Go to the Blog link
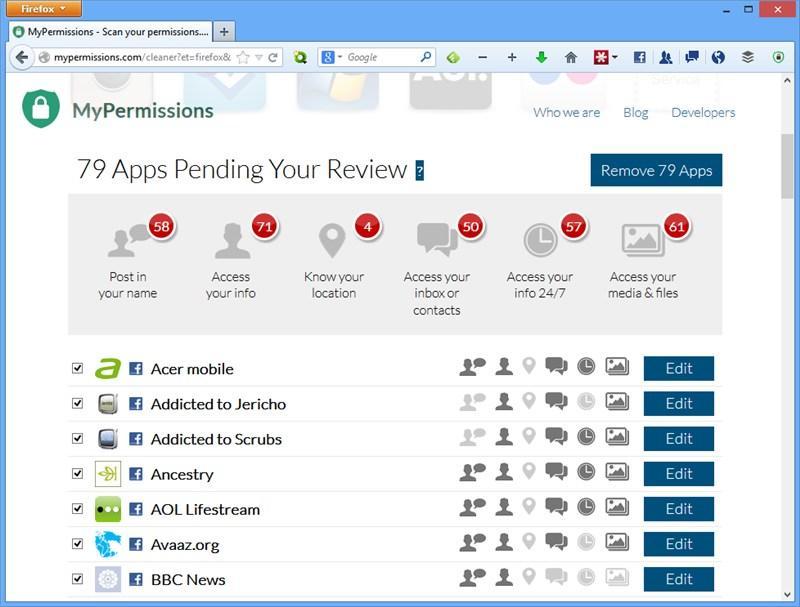 636,112
